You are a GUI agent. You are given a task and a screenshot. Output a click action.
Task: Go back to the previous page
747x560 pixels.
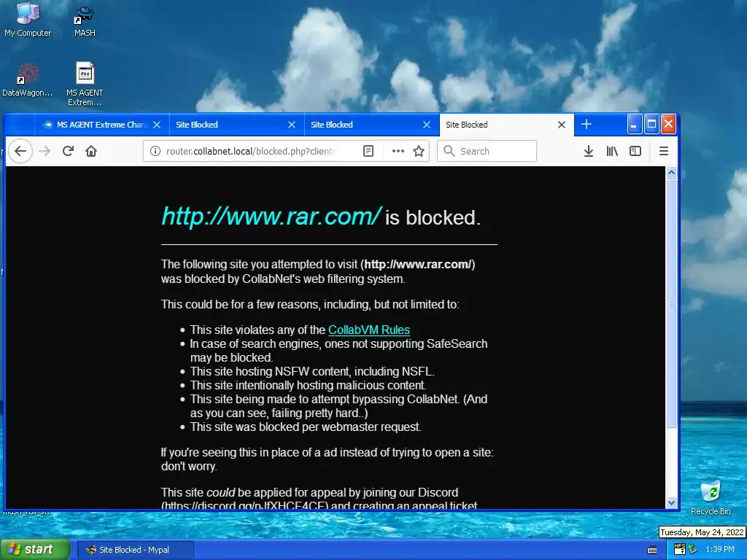[x=20, y=151]
